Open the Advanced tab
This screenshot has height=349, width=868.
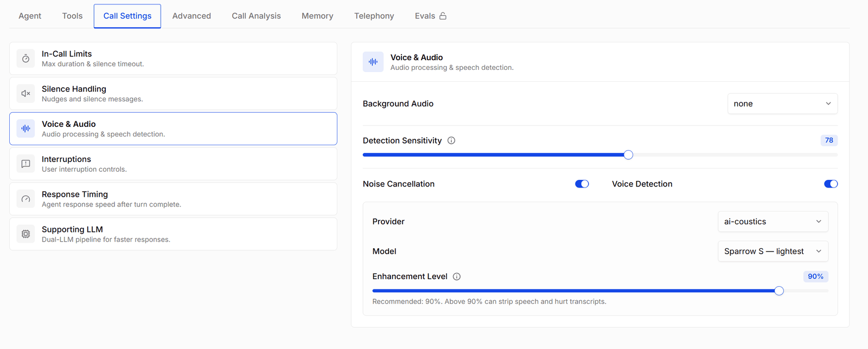click(192, 16)
